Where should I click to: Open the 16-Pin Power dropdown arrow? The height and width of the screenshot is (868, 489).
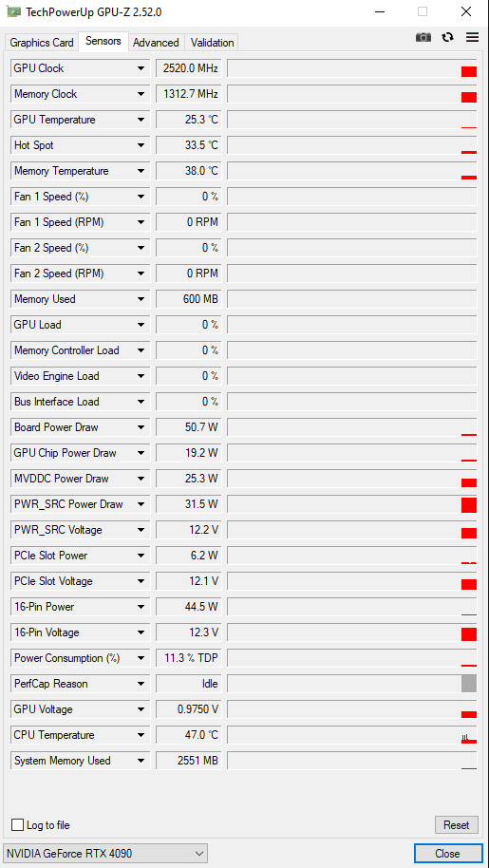tap(141, 607)
